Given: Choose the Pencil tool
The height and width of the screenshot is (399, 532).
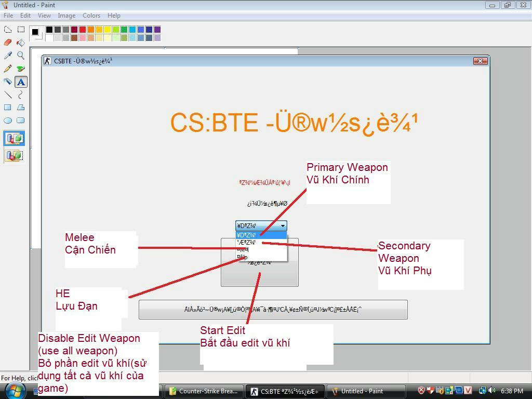Looking at the screenshot, I should pyautogui.click(x=7, y=69).
